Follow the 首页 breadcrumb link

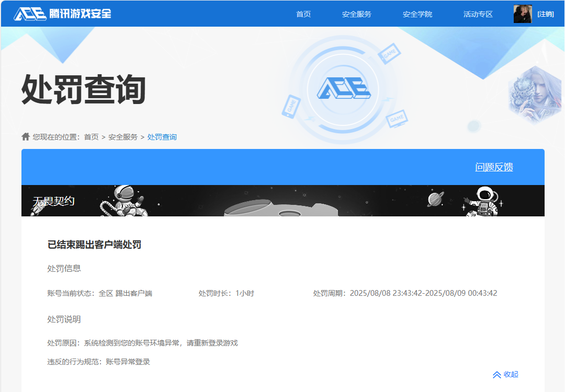point(91,137)
